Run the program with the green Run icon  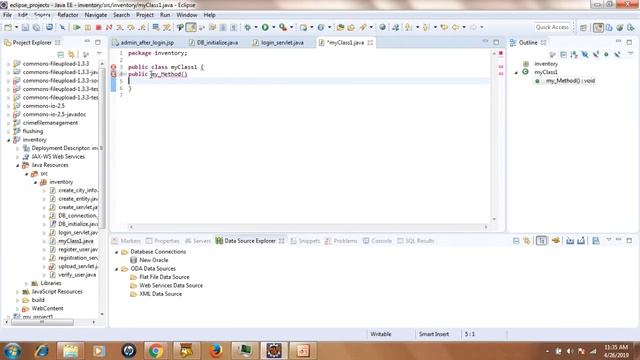pyautogui.click(x=265, y=27)
